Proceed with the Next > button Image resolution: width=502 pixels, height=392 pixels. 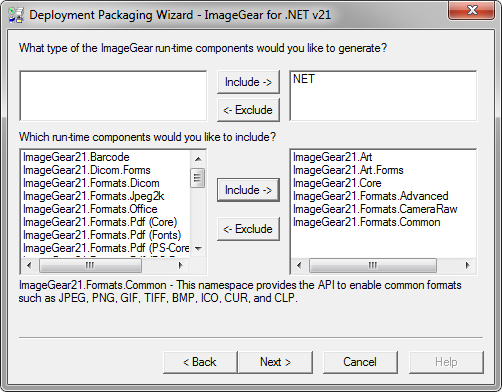tap(275, 362)
